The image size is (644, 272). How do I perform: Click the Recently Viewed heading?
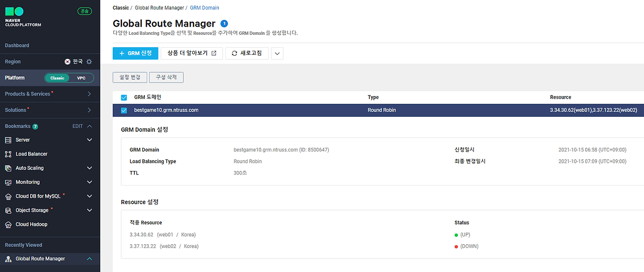(24, 245)
